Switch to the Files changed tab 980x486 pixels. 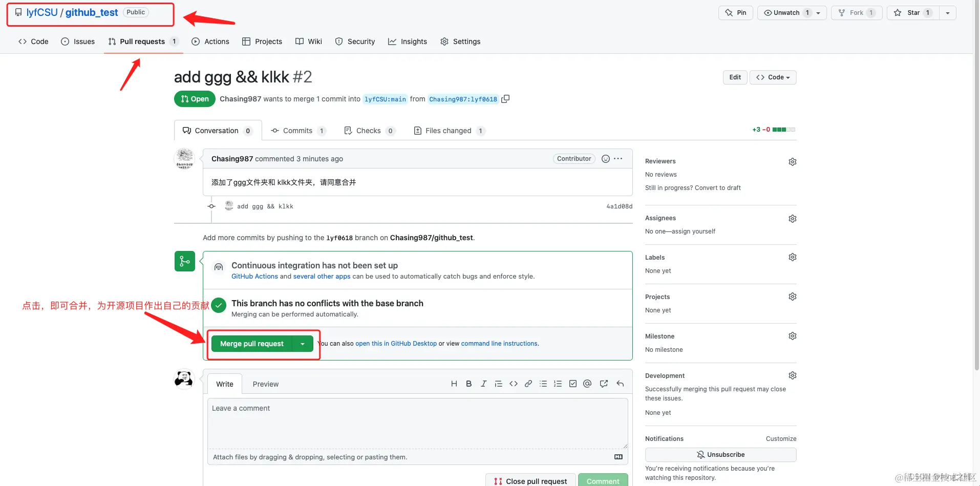click(x=449, y=131)
